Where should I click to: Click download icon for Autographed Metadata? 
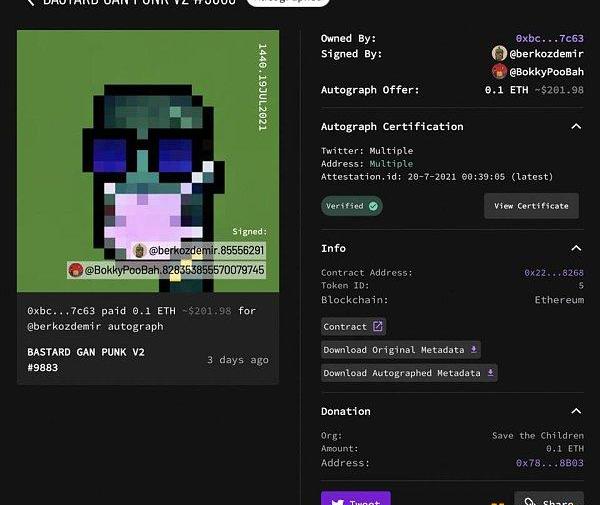click(489, 373)
